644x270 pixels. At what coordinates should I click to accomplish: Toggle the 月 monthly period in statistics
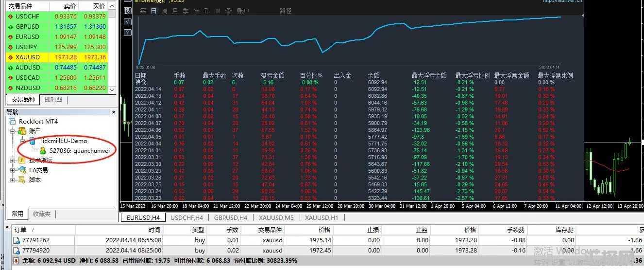tap(175, 11)
